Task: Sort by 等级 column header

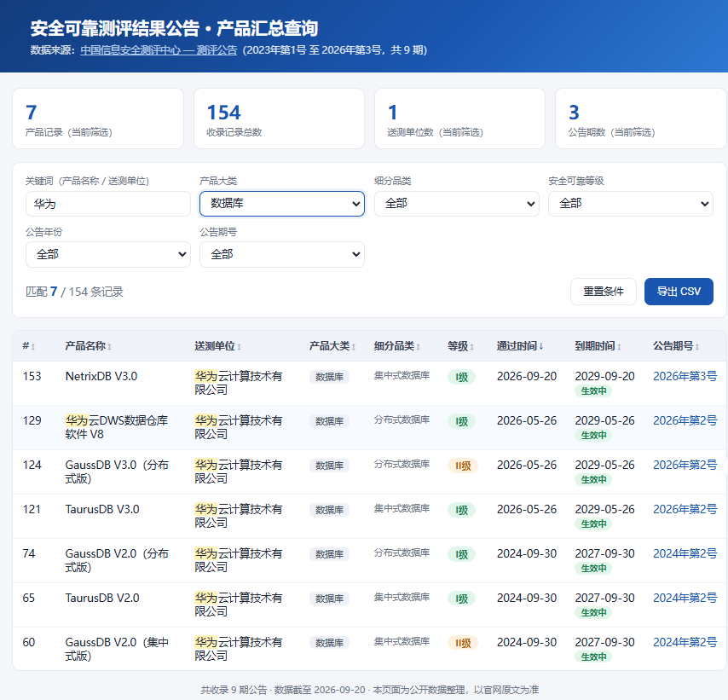Action: [x=460, y=346]
